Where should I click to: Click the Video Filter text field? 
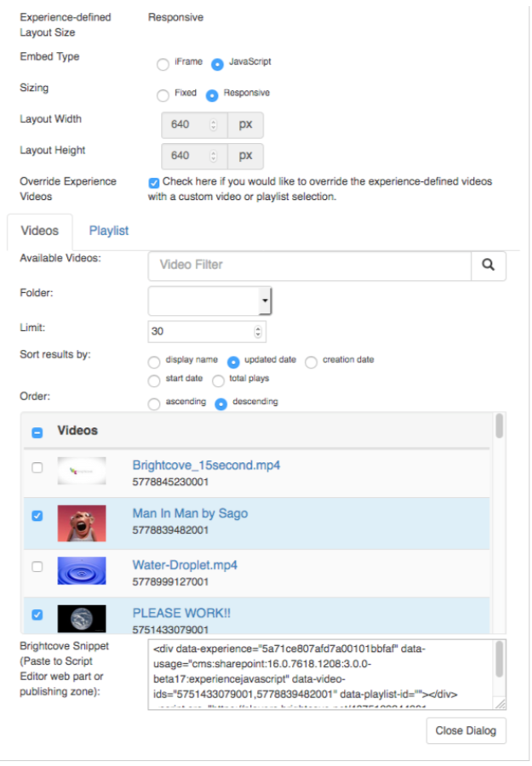[x=310, y=266]
